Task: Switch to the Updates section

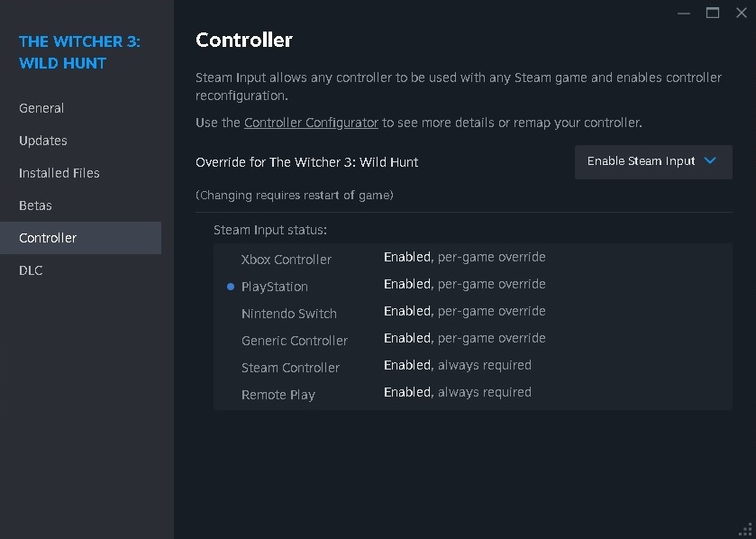Action: tap(43, 141)
